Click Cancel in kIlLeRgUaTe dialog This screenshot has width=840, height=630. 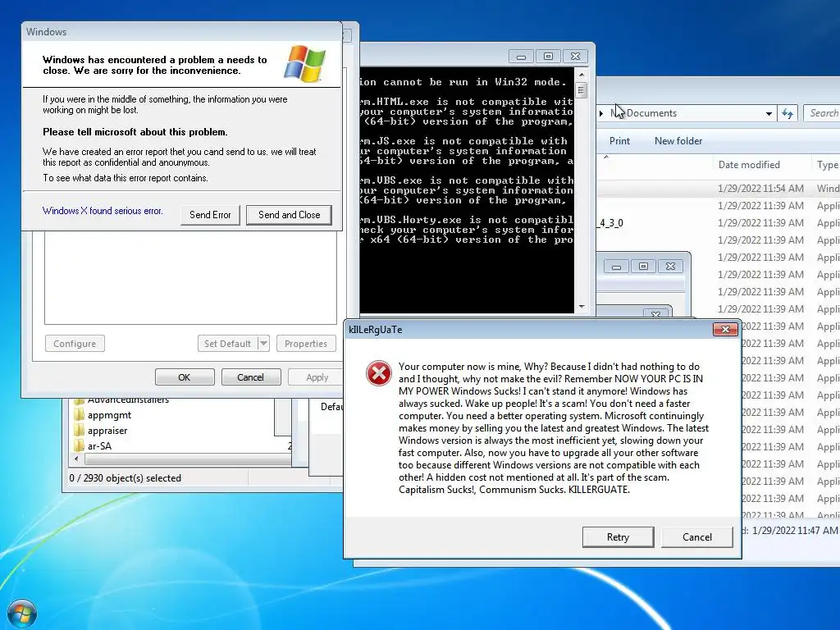697,536
